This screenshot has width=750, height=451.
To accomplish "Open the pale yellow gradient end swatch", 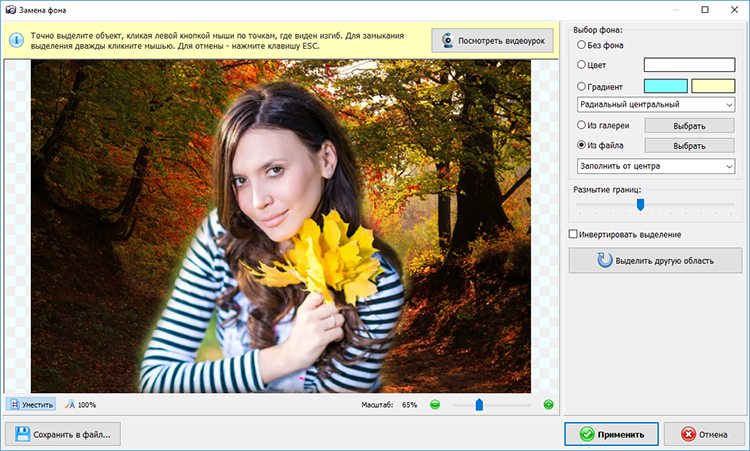I will pyautogui.click(x=713, y=86).
